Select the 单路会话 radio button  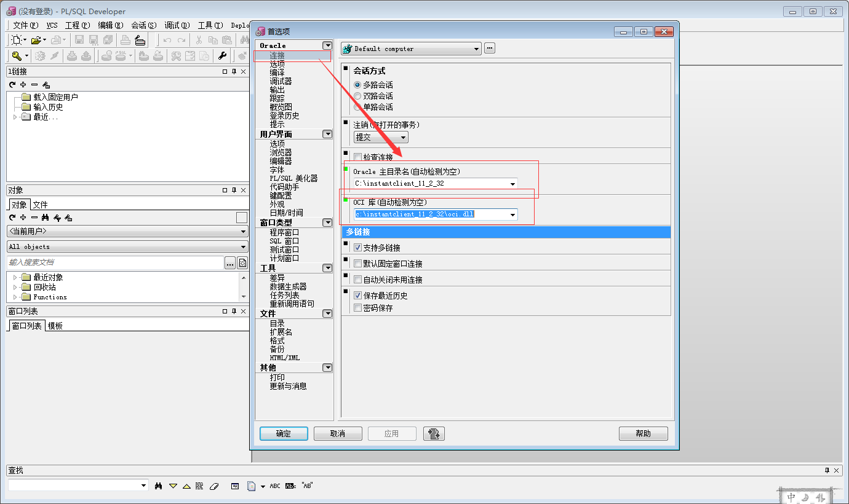coord(357,107)
